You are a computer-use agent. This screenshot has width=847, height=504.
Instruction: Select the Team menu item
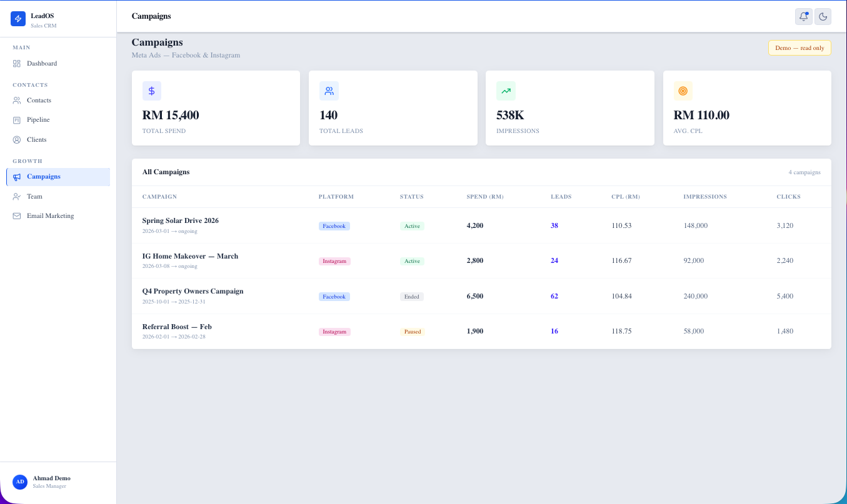coord(34,196)
